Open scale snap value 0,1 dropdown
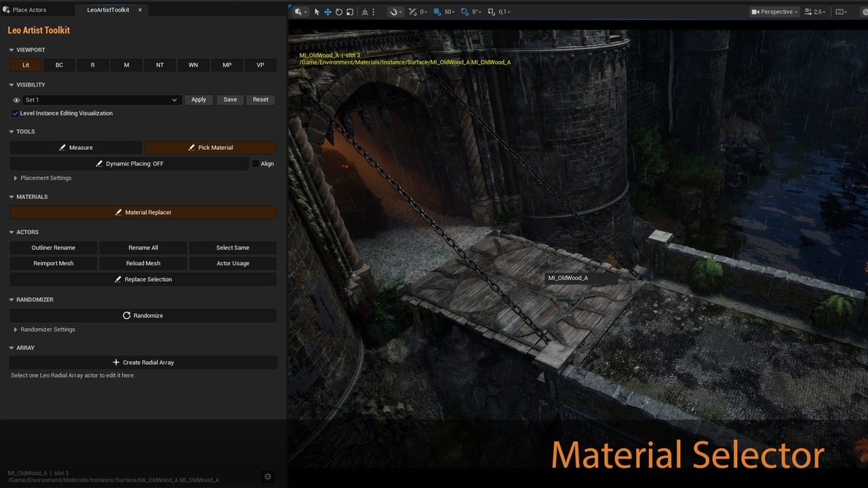This screenshot has height=488, width=868. (505, 12)
